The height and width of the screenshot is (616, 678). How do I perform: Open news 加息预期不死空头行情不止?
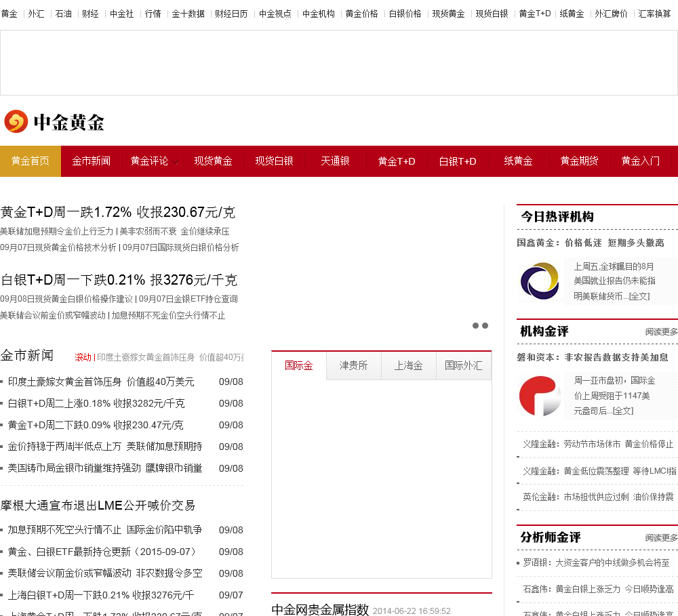(105, 530)
